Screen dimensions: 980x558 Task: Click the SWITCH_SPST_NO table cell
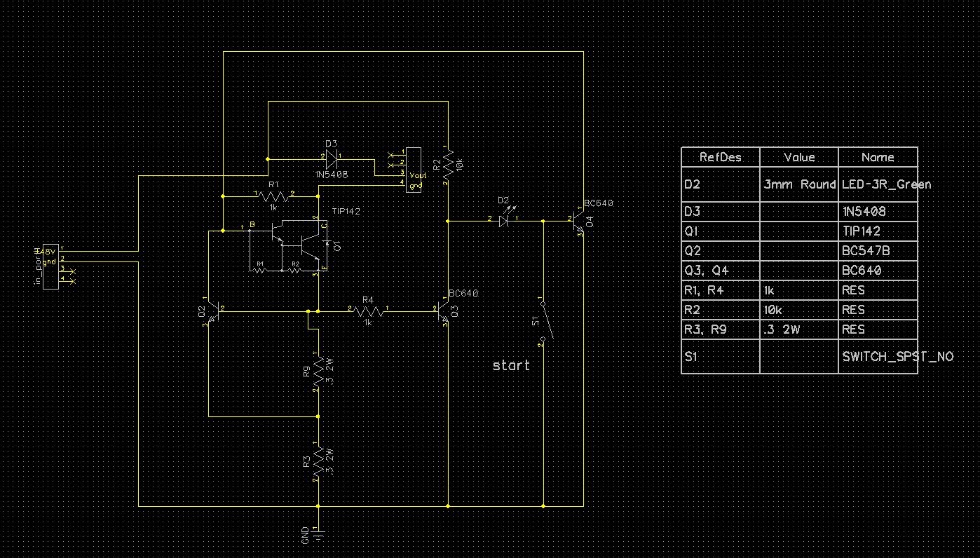[878, 356]
